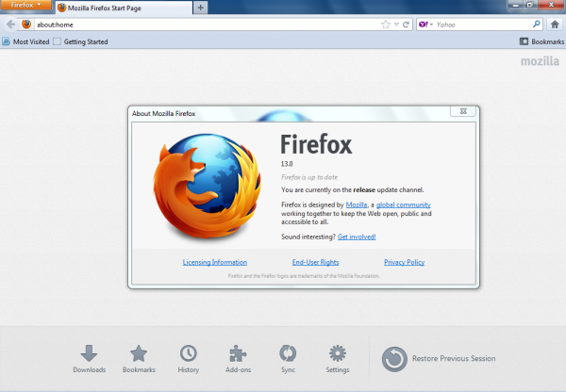Open the orange Firefox menu button

point(25,5)
